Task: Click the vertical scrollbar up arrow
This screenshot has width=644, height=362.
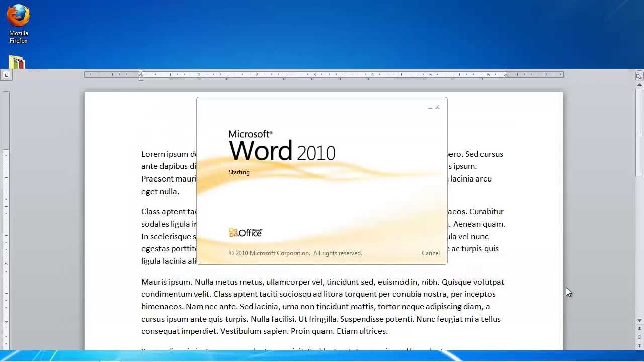Action: pyautogui.click(x=639, y=84)
